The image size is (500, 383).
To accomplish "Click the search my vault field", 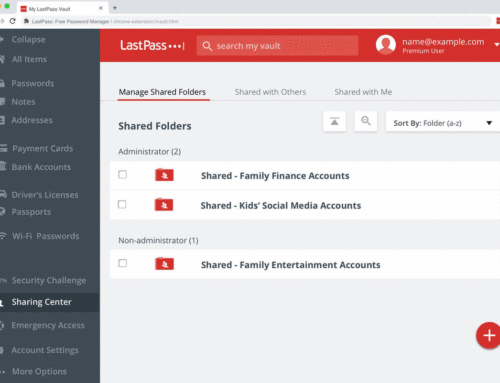I will pyautogui.click(x=277, y=46).
